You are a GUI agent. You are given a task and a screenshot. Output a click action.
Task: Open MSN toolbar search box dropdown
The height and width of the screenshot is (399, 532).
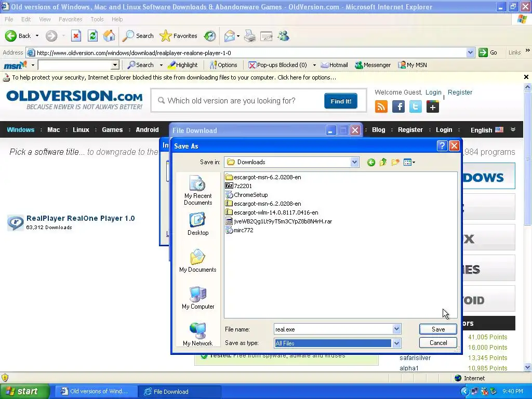point(115,65)
